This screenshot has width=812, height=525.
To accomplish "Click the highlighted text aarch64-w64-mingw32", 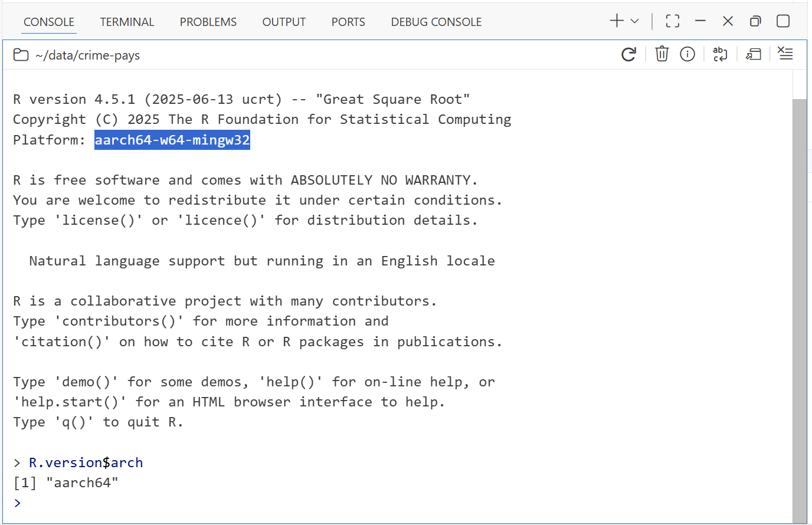I will [x=172, y=140].
